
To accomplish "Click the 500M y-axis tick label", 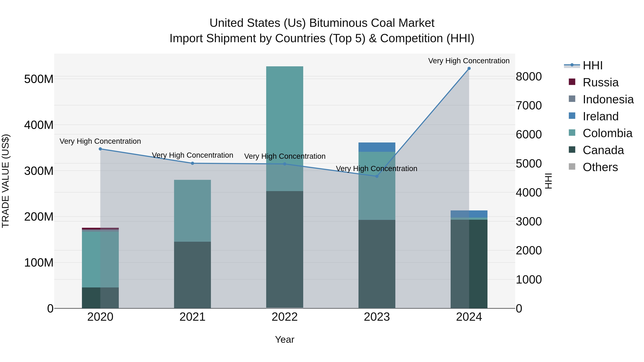I will point(39,79).
